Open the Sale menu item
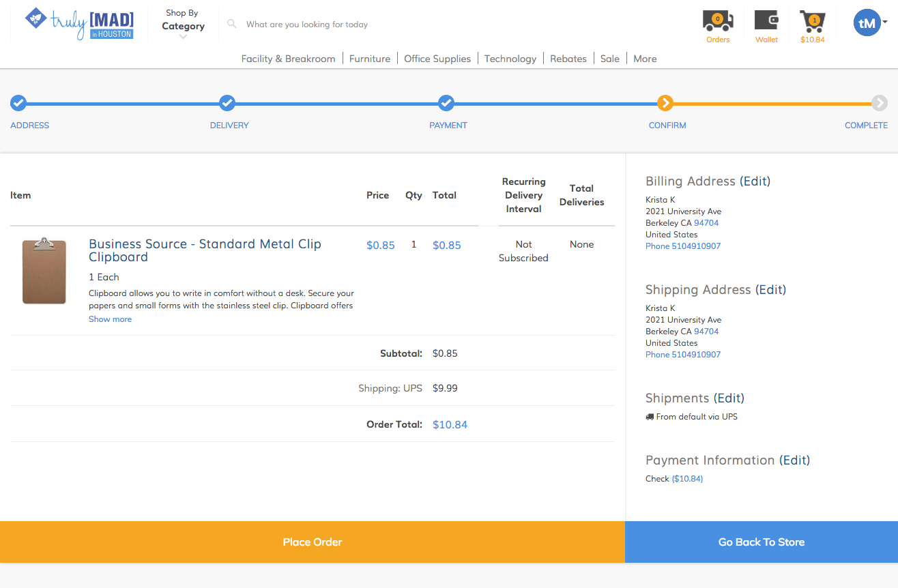Viewport: 898px width, 588px height. tap(610, 59)
